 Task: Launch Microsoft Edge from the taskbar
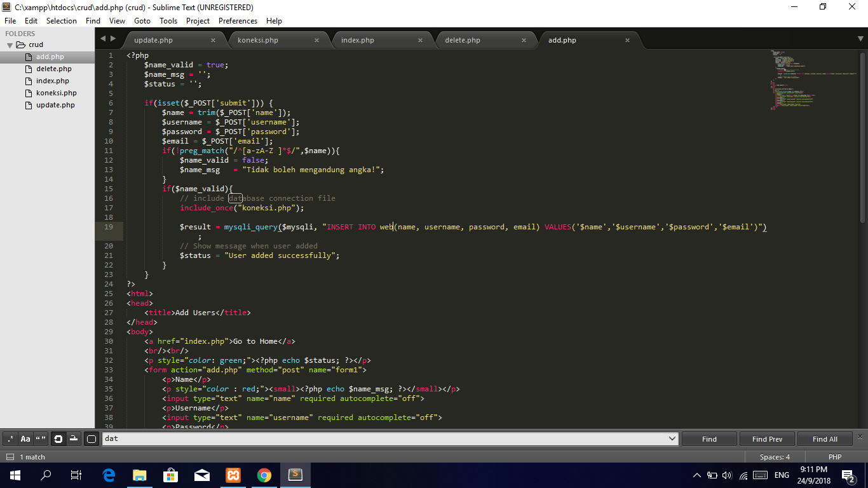[109, 475]
